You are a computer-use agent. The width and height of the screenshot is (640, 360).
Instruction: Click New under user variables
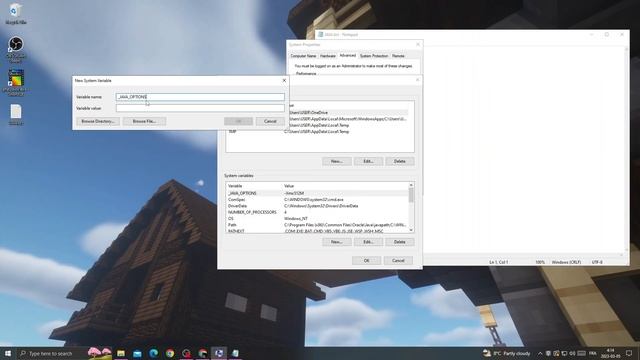click(337, 162)
